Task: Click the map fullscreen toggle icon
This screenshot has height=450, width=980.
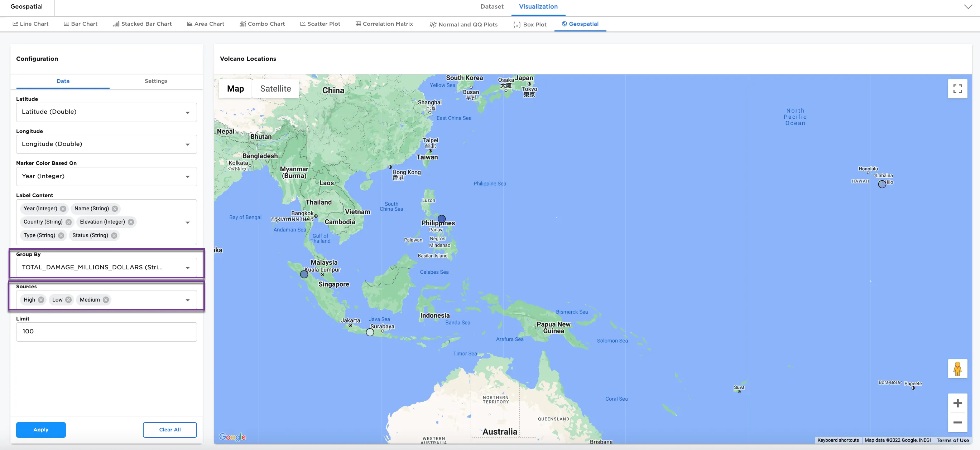Action: click(957, 89)
